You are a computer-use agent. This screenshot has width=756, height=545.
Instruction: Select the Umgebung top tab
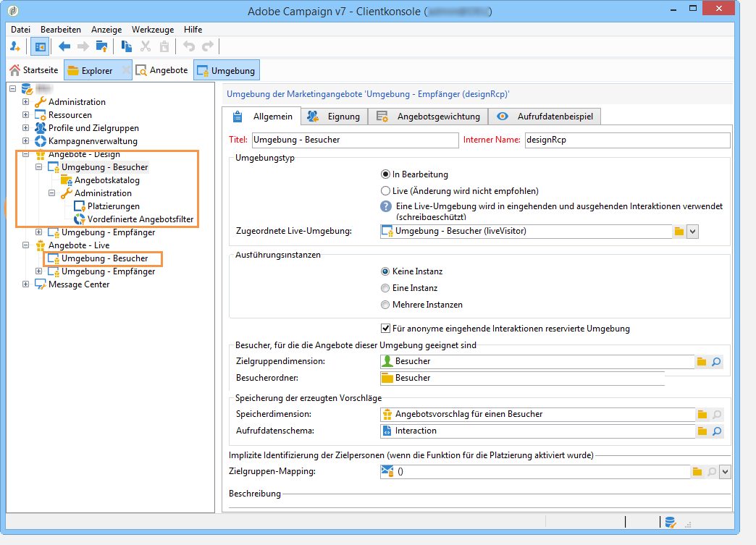click(x=226, y=70)
